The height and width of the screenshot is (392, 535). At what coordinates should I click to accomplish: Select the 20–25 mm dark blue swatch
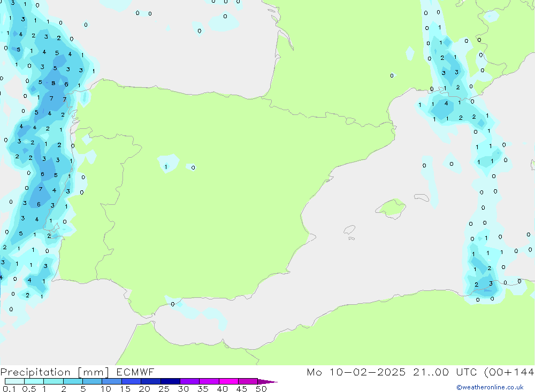(151, 381)
